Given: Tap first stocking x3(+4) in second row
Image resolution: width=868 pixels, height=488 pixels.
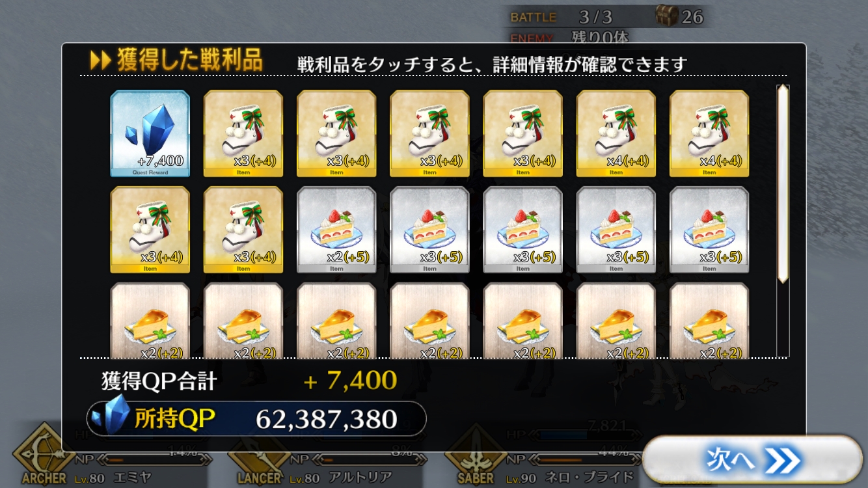Looking at the screenshot, I should [150, 230].
